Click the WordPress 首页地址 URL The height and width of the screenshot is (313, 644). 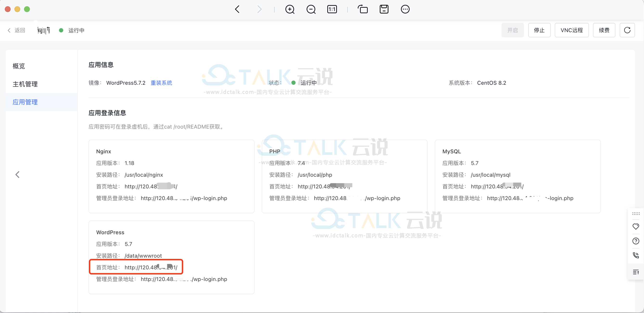[x=151, y=267]
